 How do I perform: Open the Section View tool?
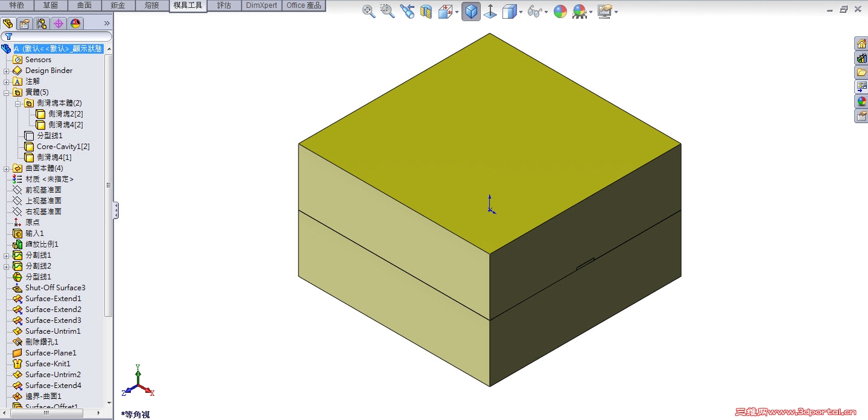coord(426,11)
